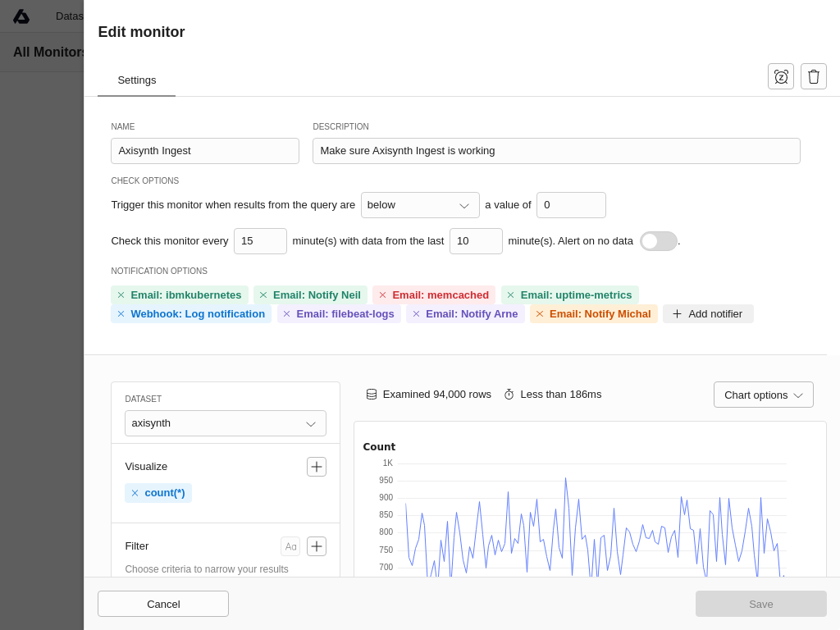The width and height of the screenshot is (840, 630).
Task: Remove the Email: memcached notifier tag
Action: [x=382, y=295]
